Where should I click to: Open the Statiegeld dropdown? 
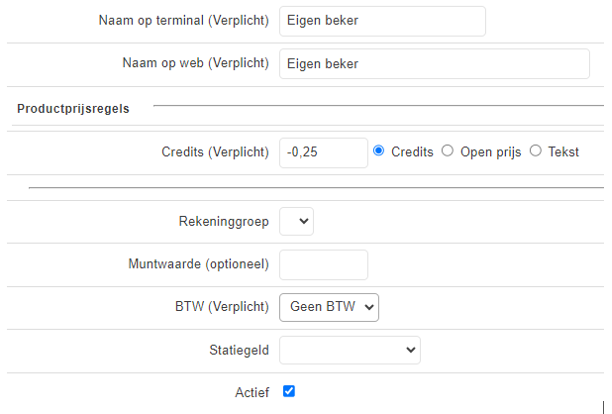[x=349, y=349]
